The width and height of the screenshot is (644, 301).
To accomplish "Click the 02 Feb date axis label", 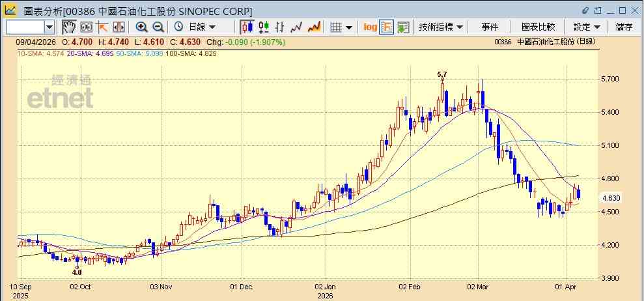I will click(410, 286).
